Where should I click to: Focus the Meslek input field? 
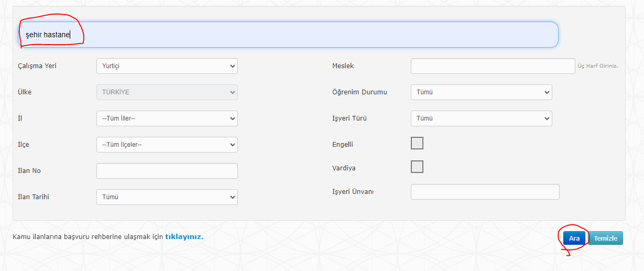click(493, 66)
